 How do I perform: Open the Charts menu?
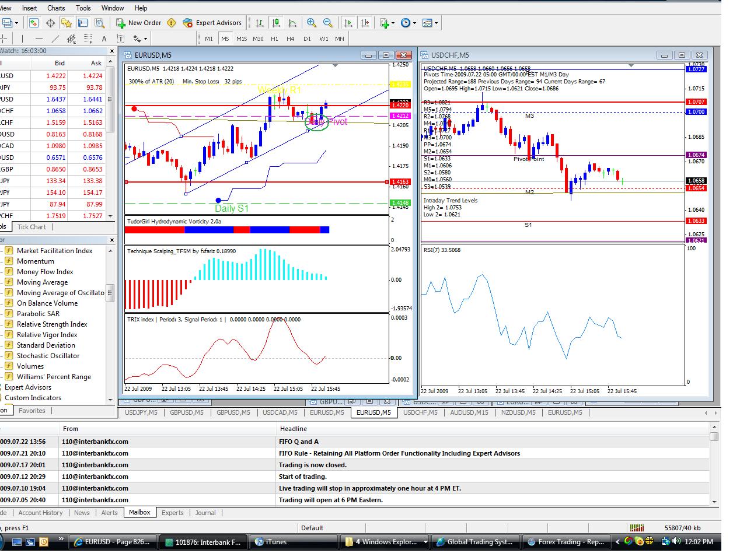click(x=56, y=8)
